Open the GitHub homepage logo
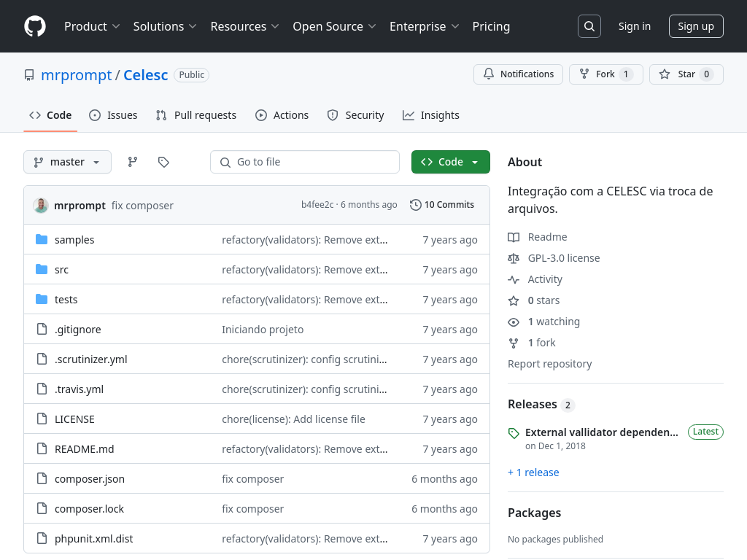The width and height of the screenshot is (747, 560). coord(35,26)
